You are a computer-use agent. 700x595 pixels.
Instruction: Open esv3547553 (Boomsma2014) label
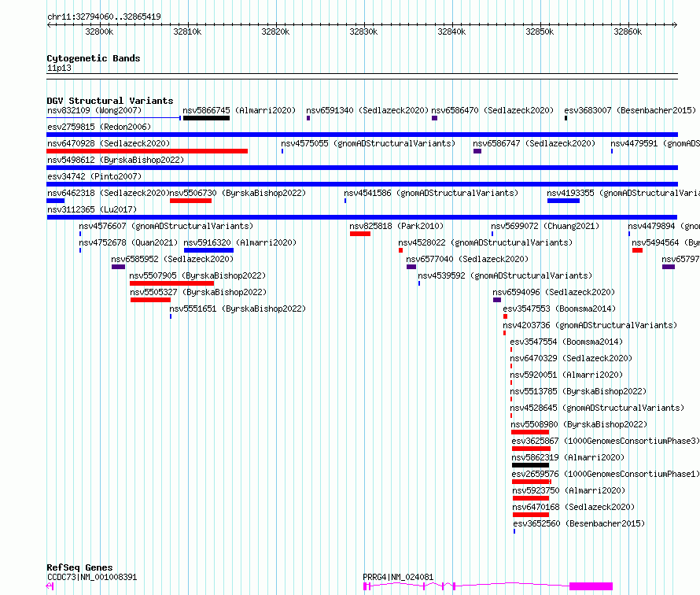(559, 309)
